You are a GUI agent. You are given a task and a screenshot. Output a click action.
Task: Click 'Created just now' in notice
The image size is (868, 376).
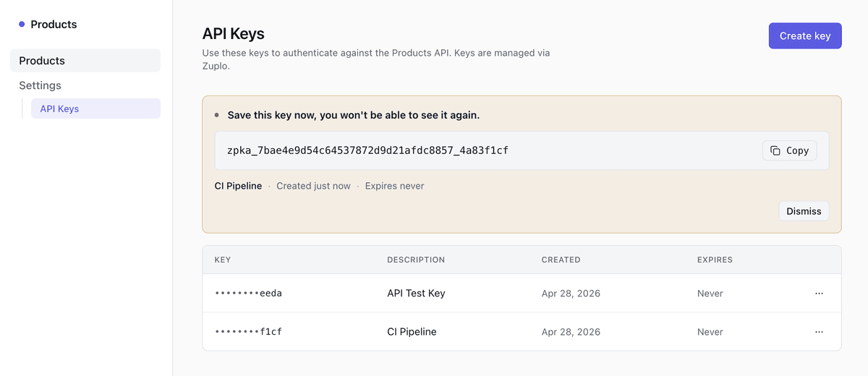[313, 186]
